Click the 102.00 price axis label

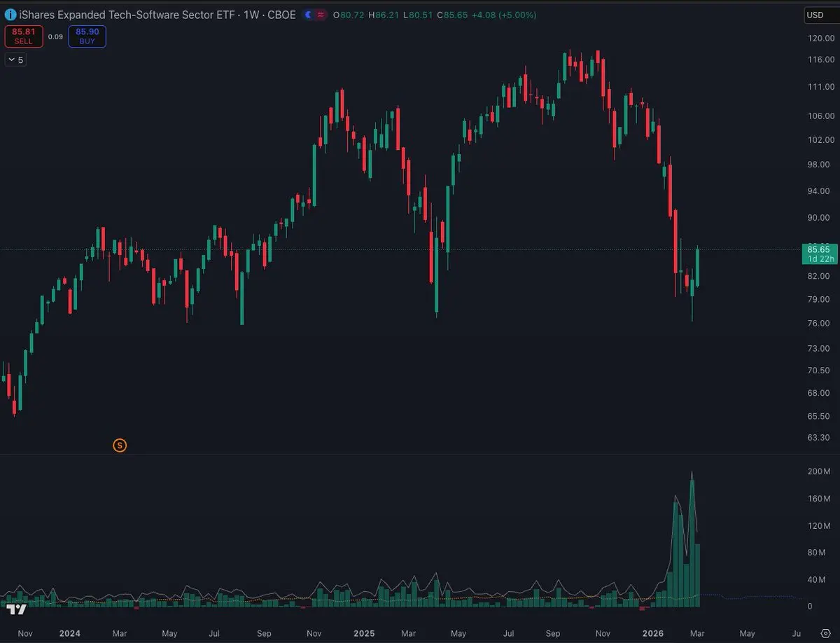tap(820, 139)
